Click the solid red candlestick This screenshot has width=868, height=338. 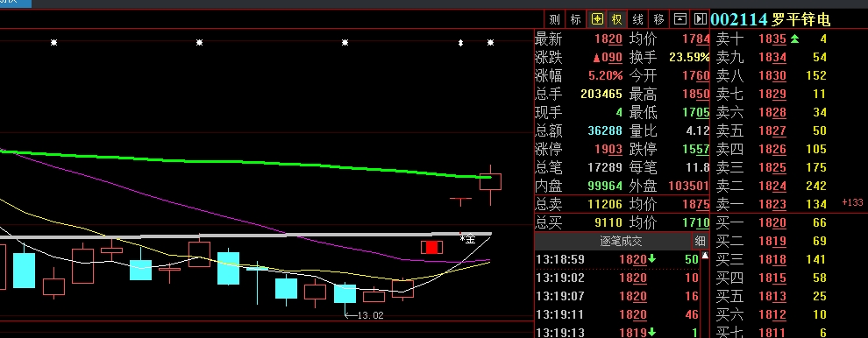click(431, 247)
